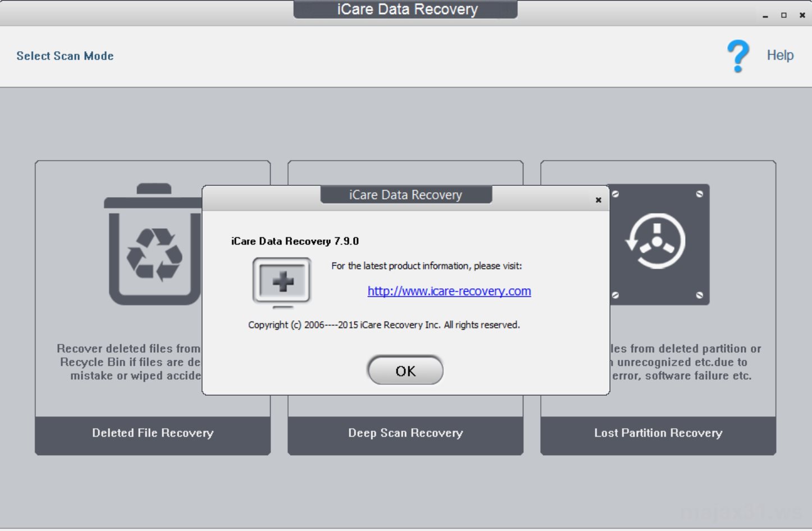Maximize the main iCare window
The image size is (812, 531).
click(783, 15)
